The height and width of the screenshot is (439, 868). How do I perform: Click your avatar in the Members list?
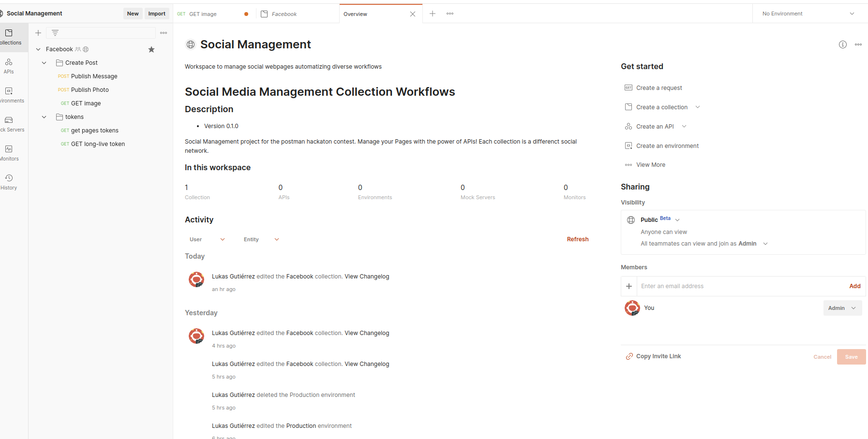click(632, 308)
